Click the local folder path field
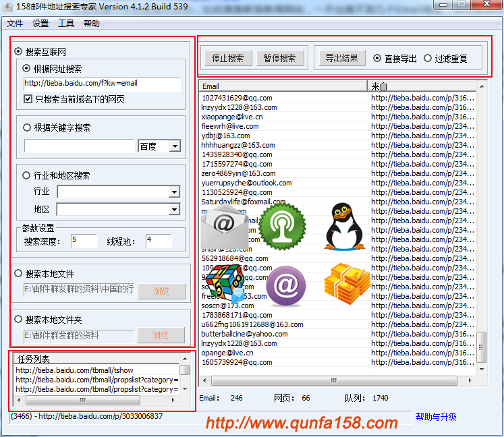504x437 pixels. point(79,336)
